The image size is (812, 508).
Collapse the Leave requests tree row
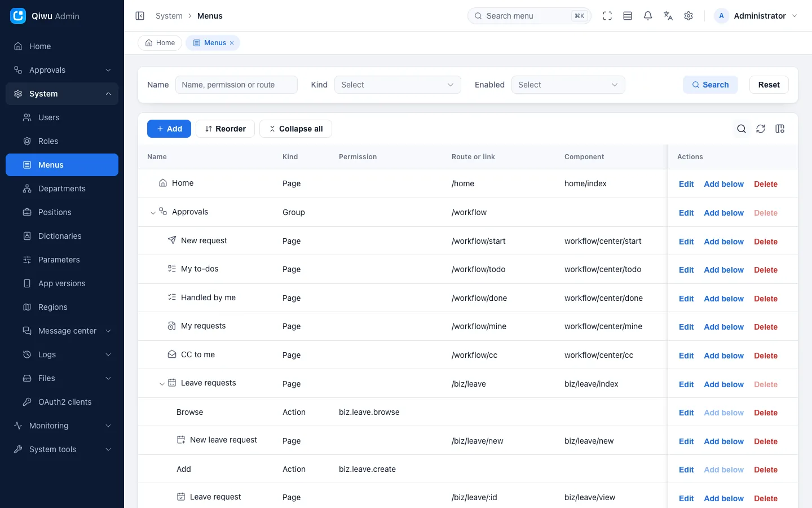click(x=162, y=384)
